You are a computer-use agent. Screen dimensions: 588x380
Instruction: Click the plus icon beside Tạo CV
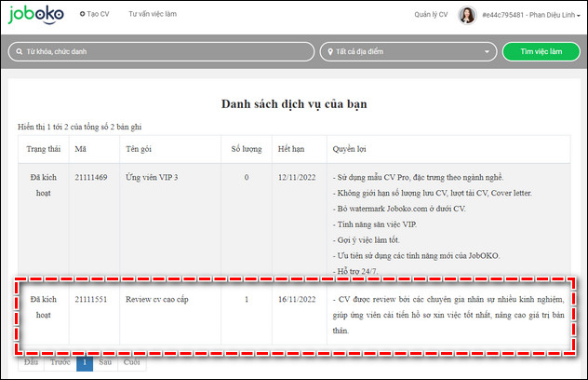(83, 15)
